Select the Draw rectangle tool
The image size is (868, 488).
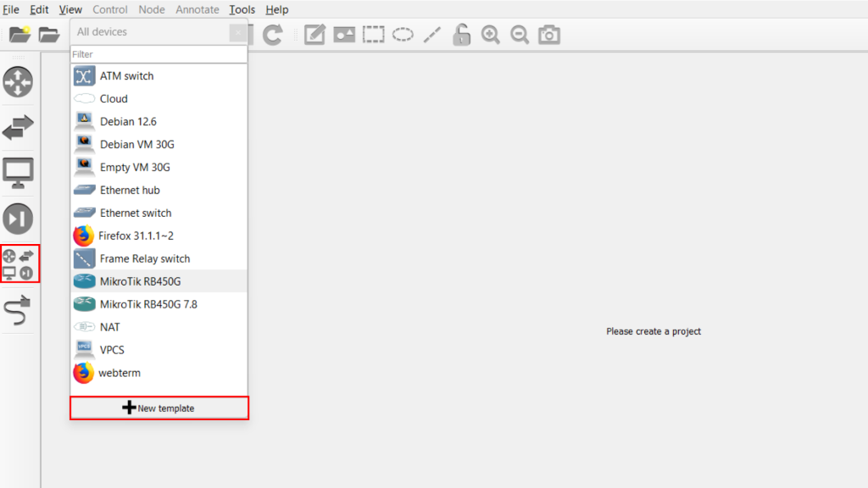pyautogui.click(x=373, y=35)
